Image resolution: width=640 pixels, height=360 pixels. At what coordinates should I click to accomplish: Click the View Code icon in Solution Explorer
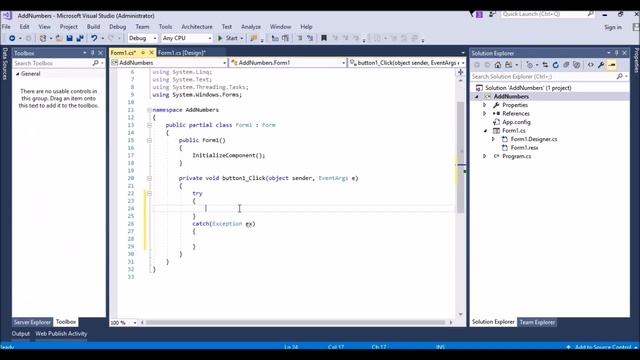click(591, 65)
